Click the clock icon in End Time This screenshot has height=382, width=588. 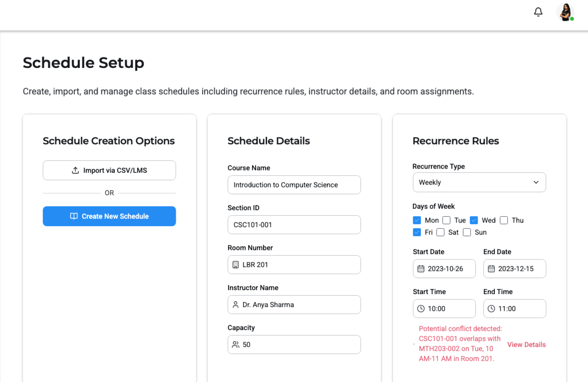click(491, 309)
